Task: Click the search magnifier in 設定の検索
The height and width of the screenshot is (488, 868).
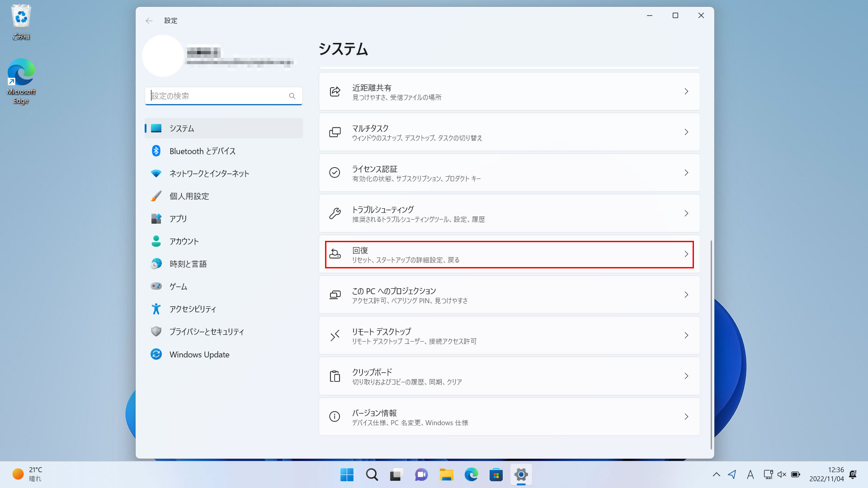Action: click(292, 96)
